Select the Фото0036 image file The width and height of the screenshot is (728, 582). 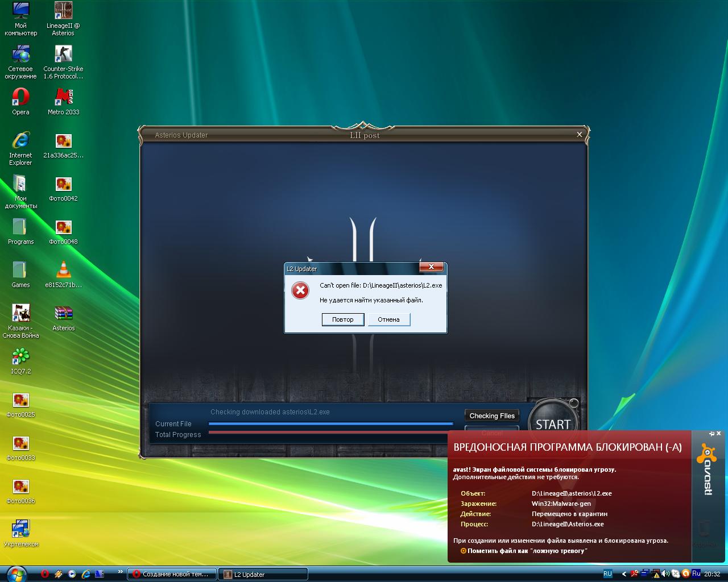pos(20,491)
